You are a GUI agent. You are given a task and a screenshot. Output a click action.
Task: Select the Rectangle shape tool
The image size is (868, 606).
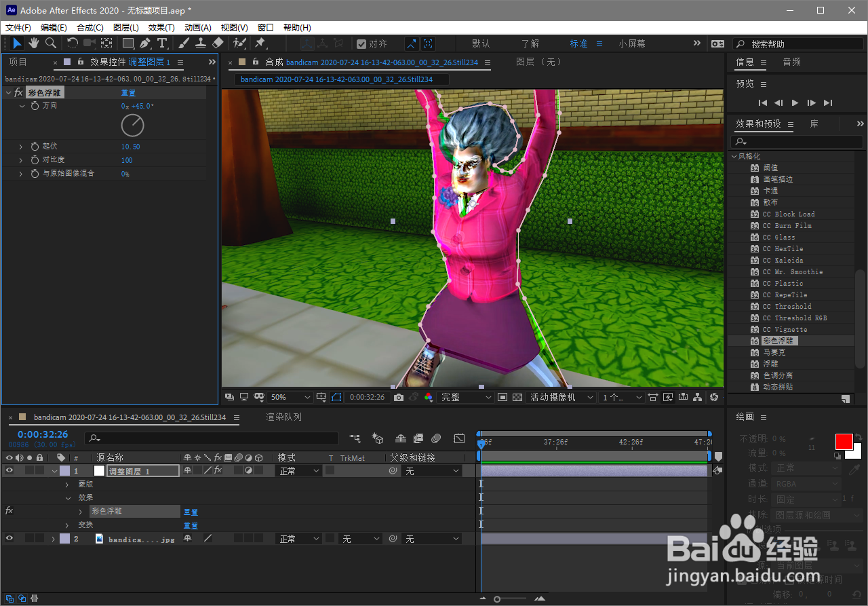[x=127, y=43]
